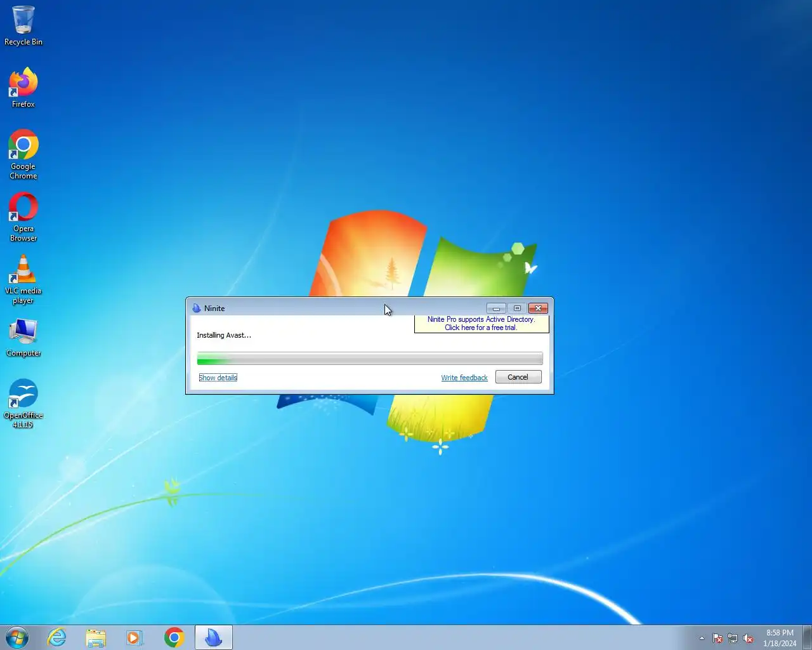Open Windows Explorer from the taskbar
Image resolution: width=812 pixels, height=650 pixels.
click(x=96, y=637)
